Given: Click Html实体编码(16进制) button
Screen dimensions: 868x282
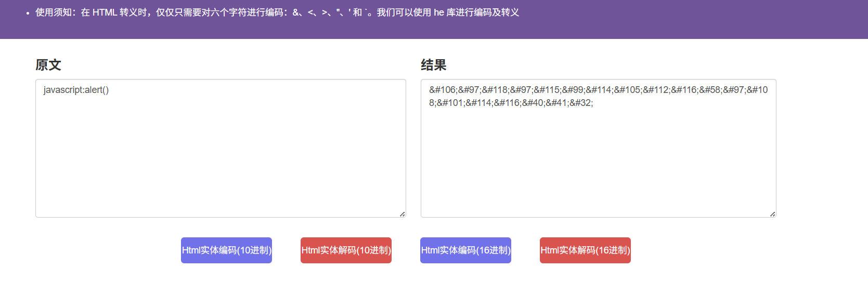Looking at the screenshot, I should click(465, 250).
